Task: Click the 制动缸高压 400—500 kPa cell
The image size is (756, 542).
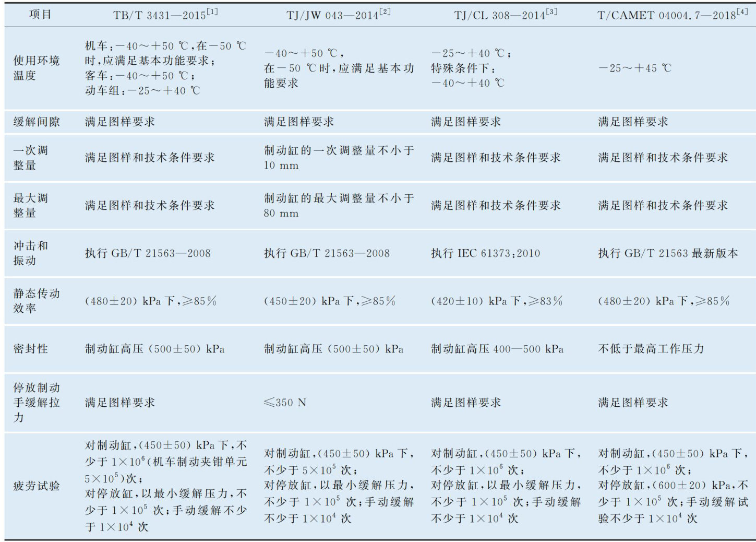Action: (x=497, y=349)
